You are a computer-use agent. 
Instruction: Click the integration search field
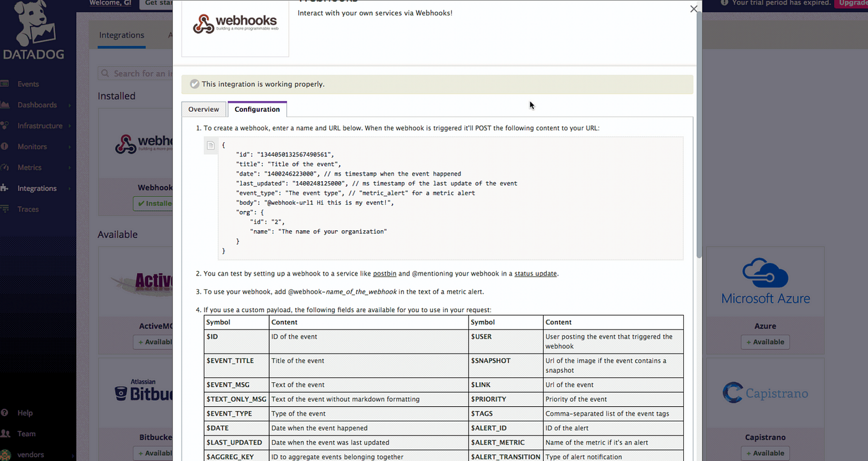point(135,73)
